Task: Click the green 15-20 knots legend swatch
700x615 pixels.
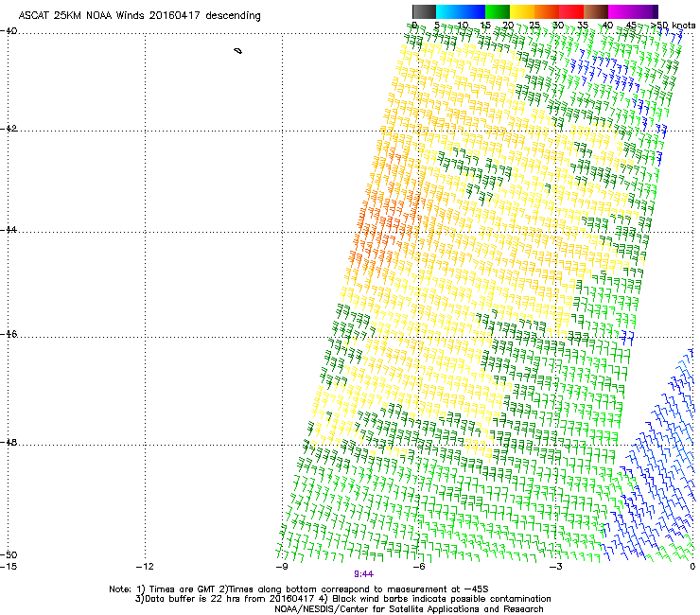Action: tap(498, 11)
